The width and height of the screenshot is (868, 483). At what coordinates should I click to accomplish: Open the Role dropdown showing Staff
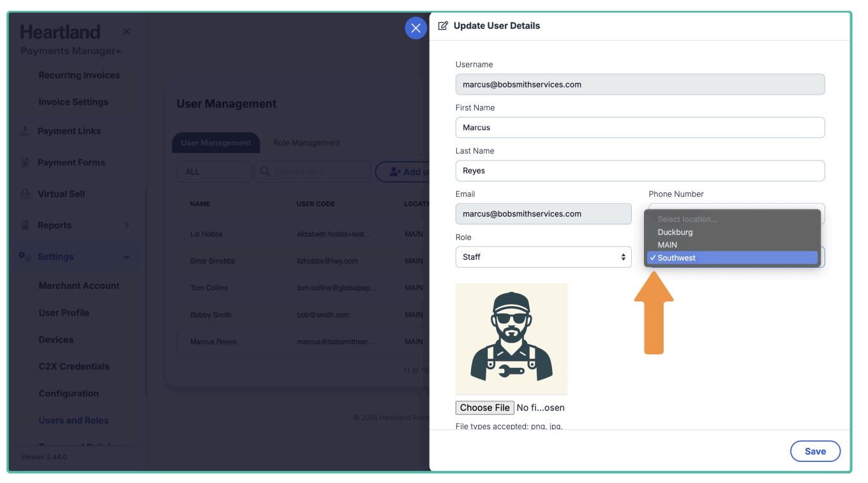point(543,257)
